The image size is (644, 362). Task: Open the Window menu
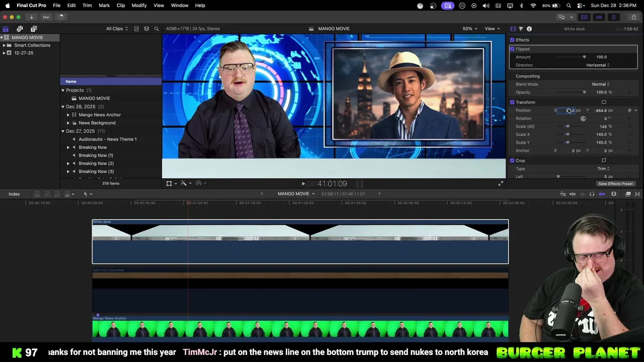tap(180, 5)
